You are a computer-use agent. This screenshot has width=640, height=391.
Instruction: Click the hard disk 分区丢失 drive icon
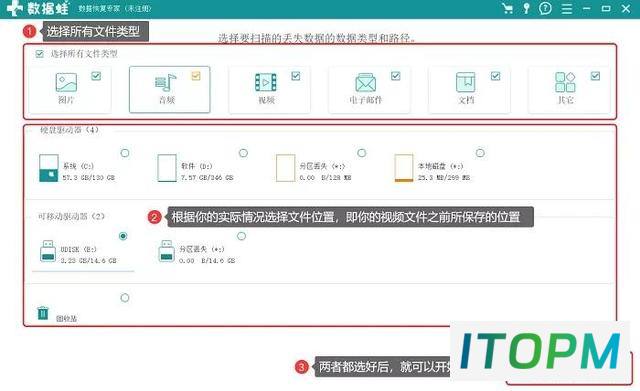[285, 168]
